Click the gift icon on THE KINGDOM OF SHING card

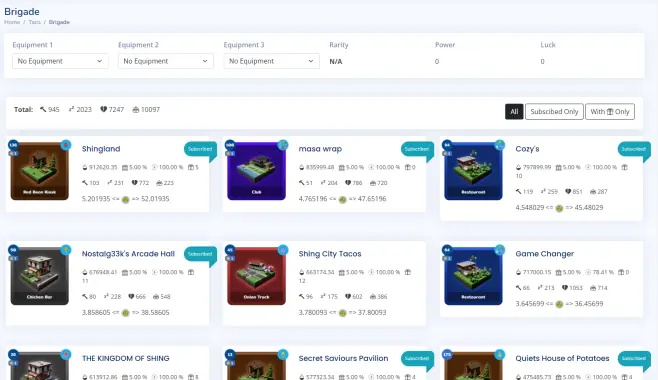pyautogui.click(x=191, y=377)
